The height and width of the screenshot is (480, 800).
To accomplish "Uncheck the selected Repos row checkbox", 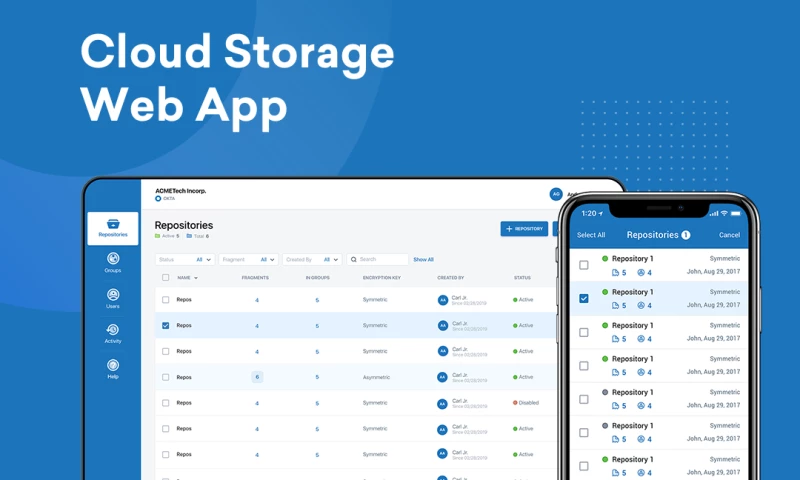I will [166, 325].
